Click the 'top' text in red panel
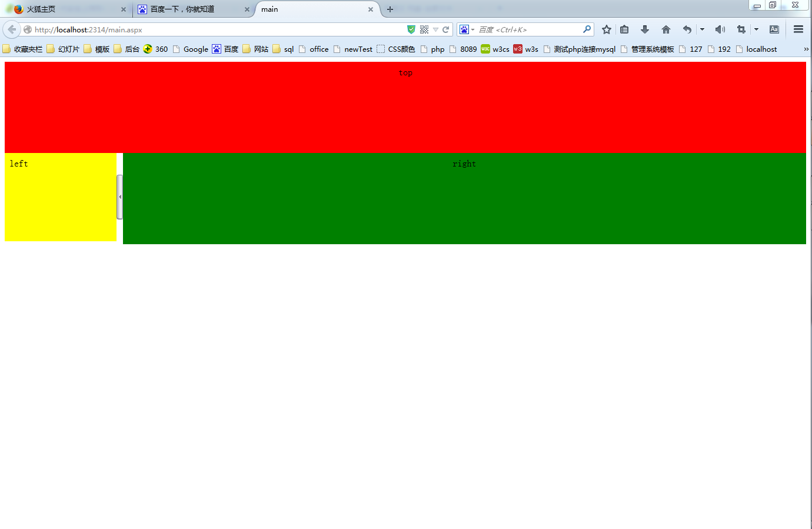The height and width of the screenshot is (529, 812). 405,73
